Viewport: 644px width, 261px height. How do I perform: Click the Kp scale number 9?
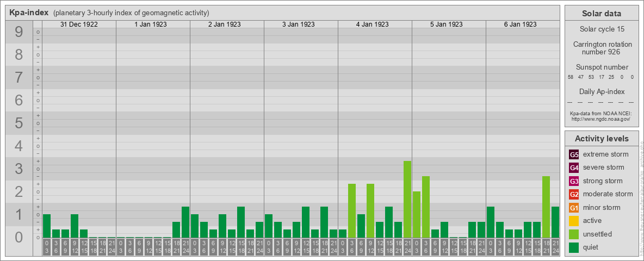pyautogui.click(x=19, y=32)
